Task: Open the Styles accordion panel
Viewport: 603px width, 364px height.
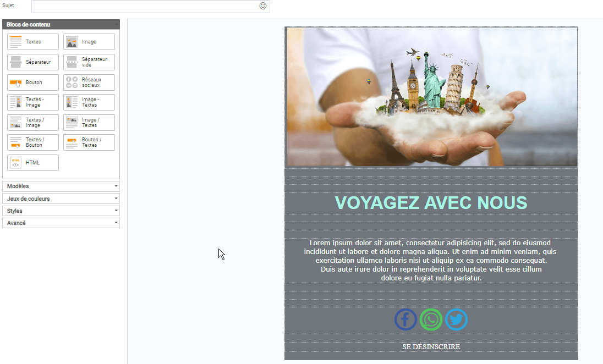Action: [x=61, y=211]
